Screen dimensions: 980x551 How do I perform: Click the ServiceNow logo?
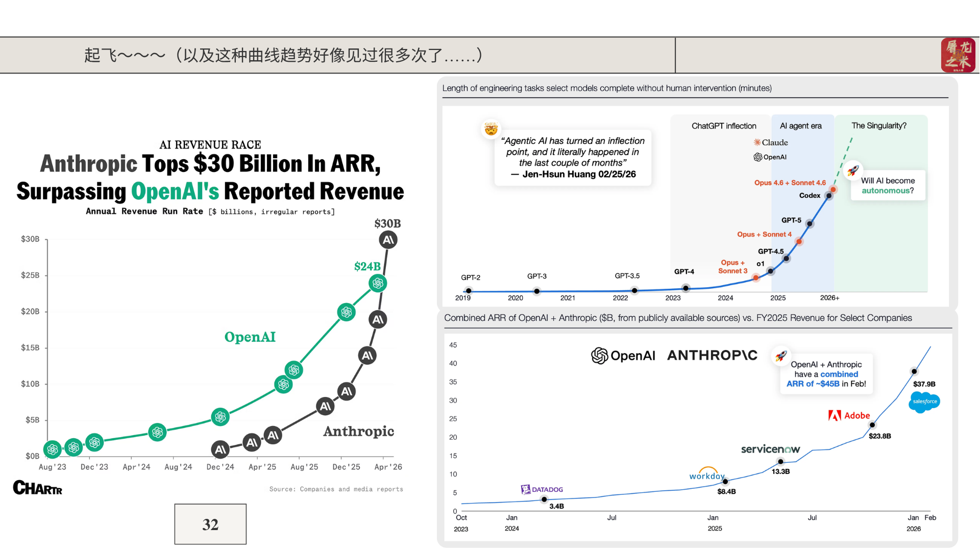tap(770, 449)
